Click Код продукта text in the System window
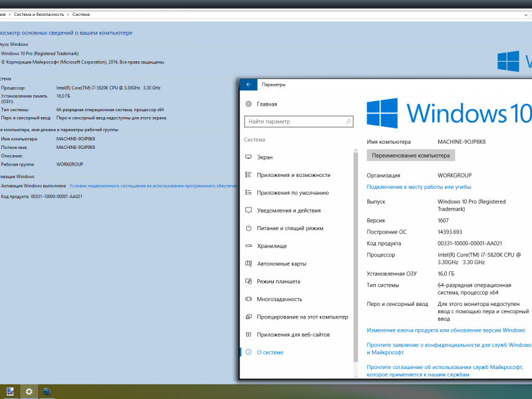This screenshot has width=532, height=399. click(x=15, y=196)
